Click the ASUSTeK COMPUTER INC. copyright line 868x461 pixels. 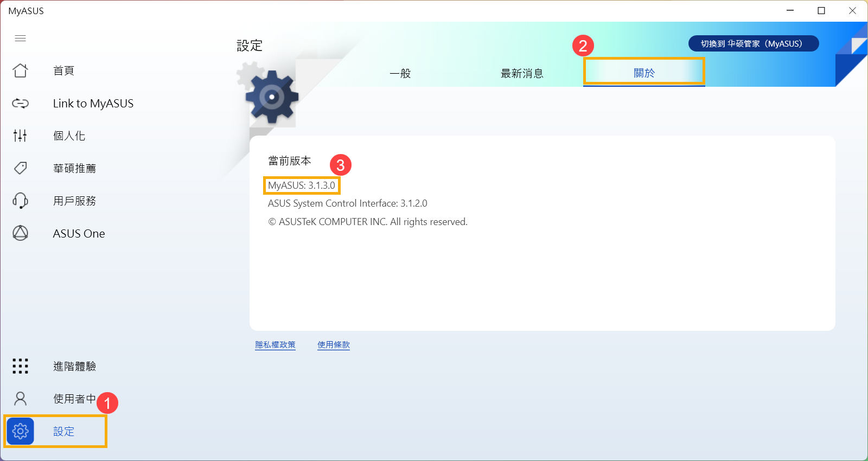tap(368, 222)
